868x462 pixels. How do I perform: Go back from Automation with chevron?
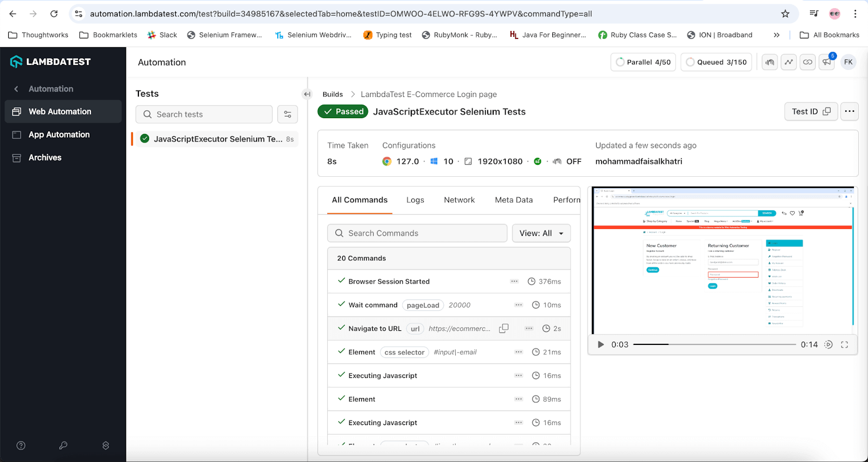pyautogui.click(x=16, y=89)
